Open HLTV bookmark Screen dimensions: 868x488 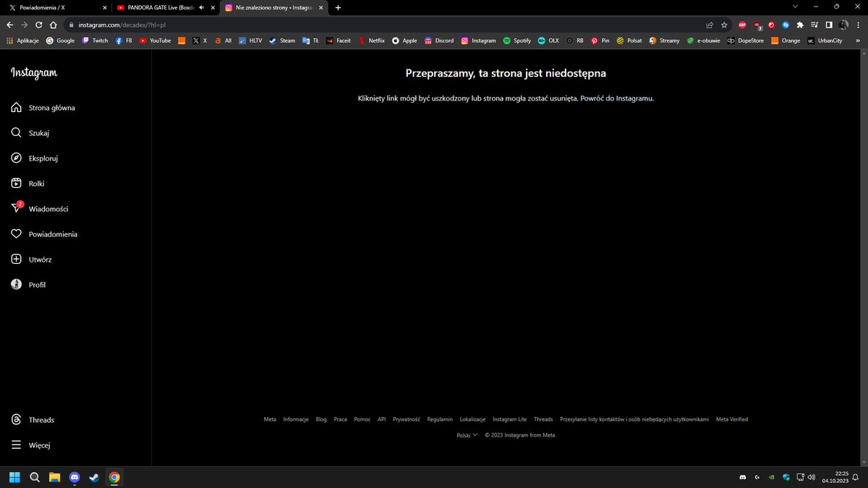pyautogui.click(x=251, y=40)
